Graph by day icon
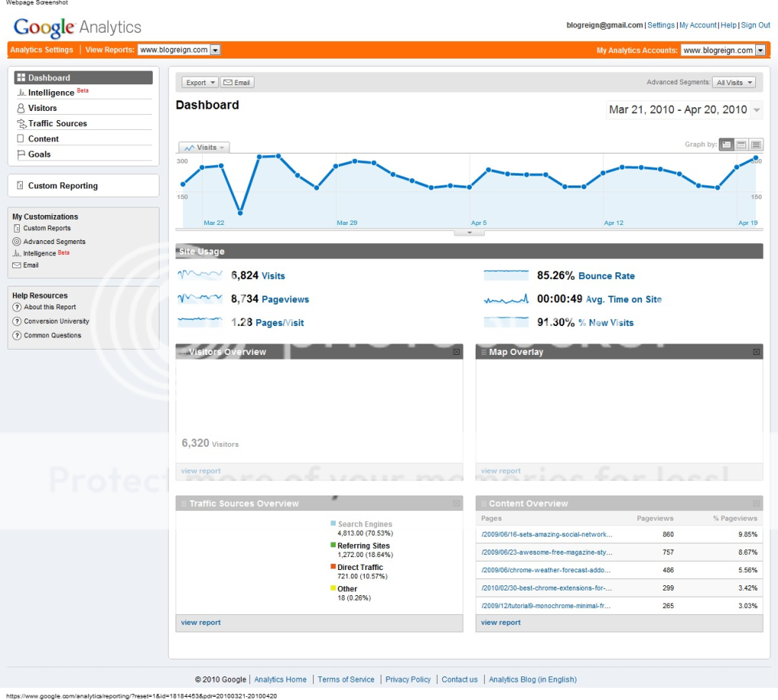The image size is (778, 700). tap(726, 144)
